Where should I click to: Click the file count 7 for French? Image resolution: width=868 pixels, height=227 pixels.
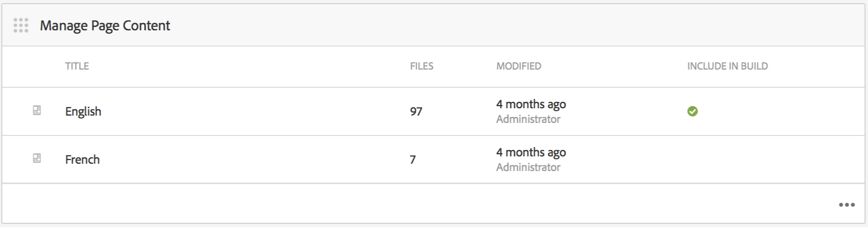[413, 160]
